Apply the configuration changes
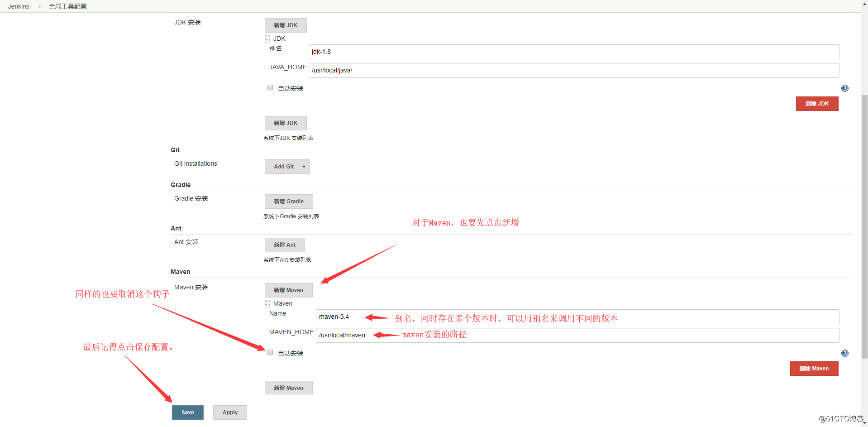Viewport: 868px width, 427px height. pyautogui.click(x=230, y=413)
